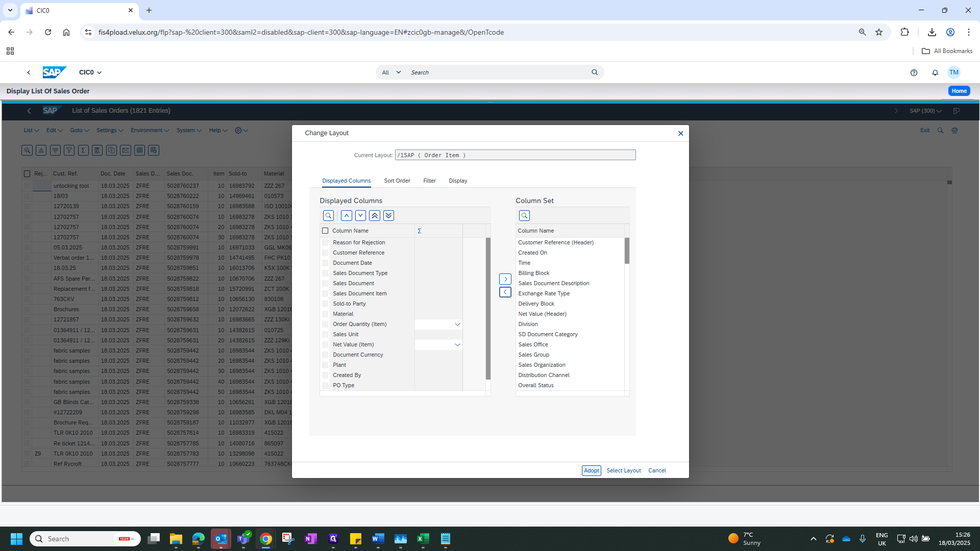Click search icon in Column Set
This screenshot has height=551, width=980.
[524, 216]
